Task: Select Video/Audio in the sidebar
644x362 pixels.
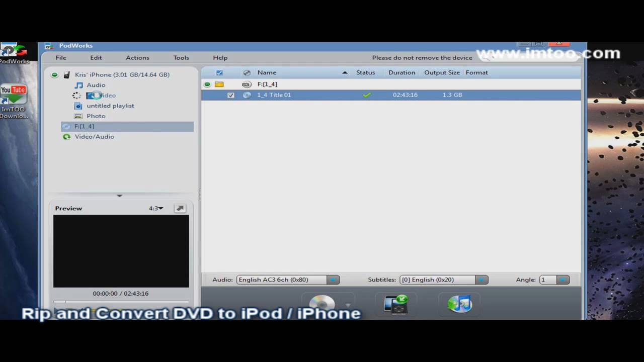Action: coord(94,137)
